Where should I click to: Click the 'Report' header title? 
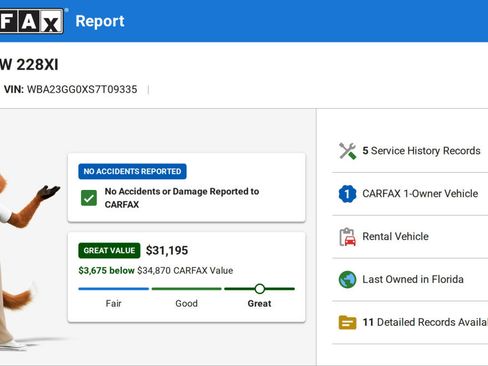click(x=100, y=21)
